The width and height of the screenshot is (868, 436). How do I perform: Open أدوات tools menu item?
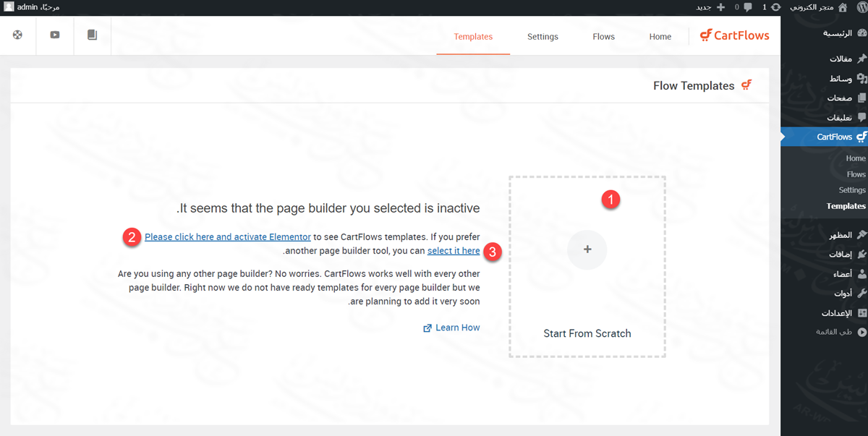[x=824, y=294]
